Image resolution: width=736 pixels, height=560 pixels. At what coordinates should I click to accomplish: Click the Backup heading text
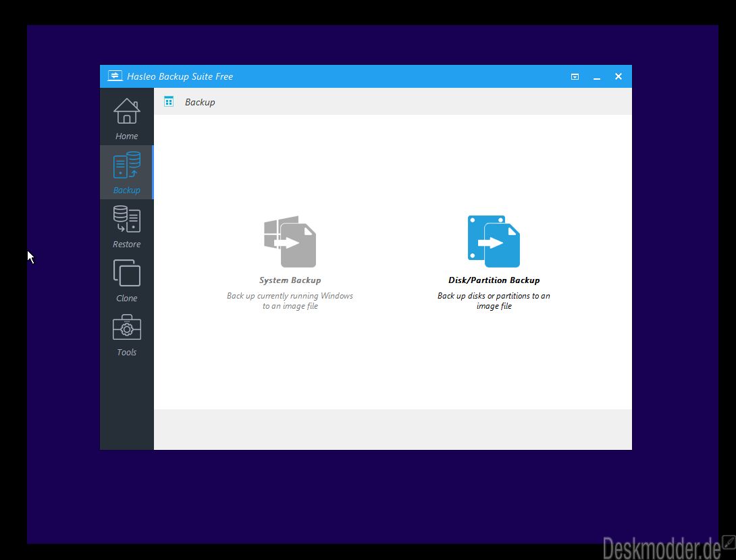pos(200,102)
